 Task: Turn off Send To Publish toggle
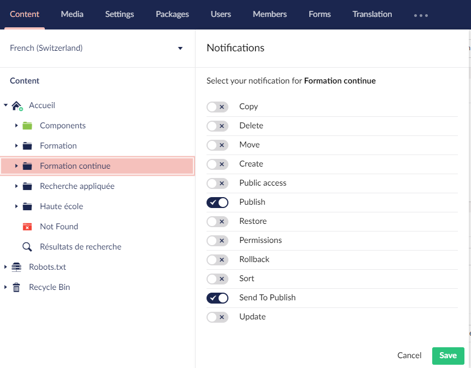[x=217, y=298]
